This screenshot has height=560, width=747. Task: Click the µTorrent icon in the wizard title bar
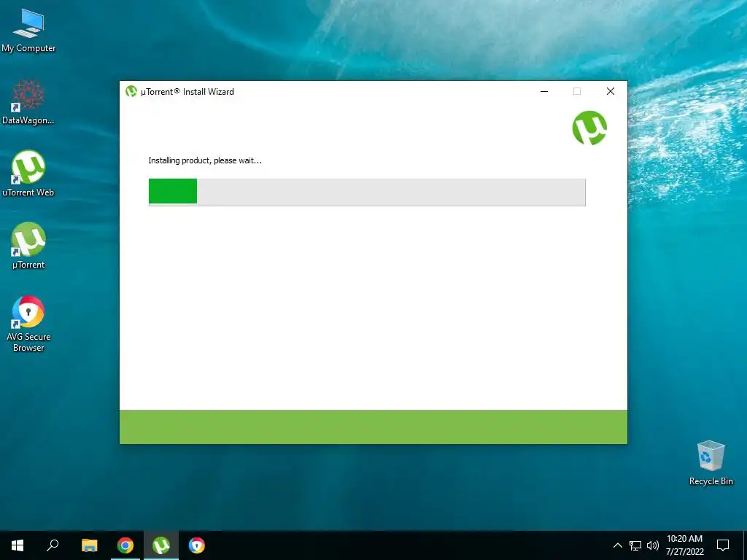(131, 91)
